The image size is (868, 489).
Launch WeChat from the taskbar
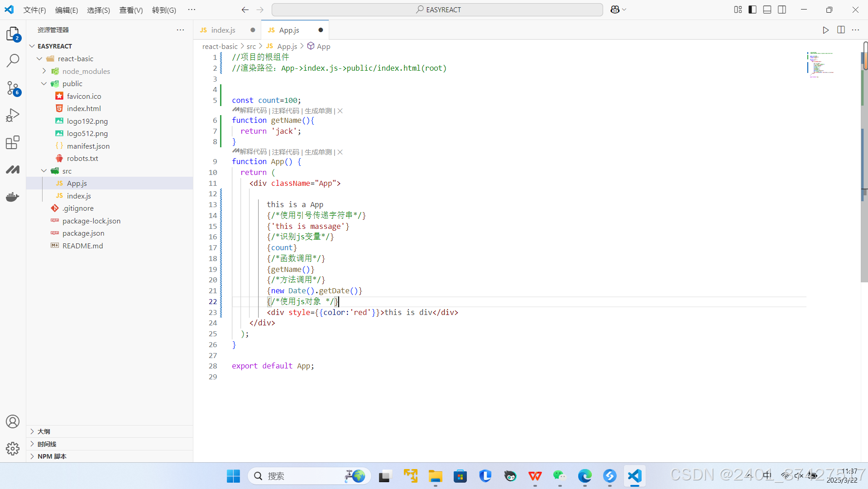tap(560, 476)
